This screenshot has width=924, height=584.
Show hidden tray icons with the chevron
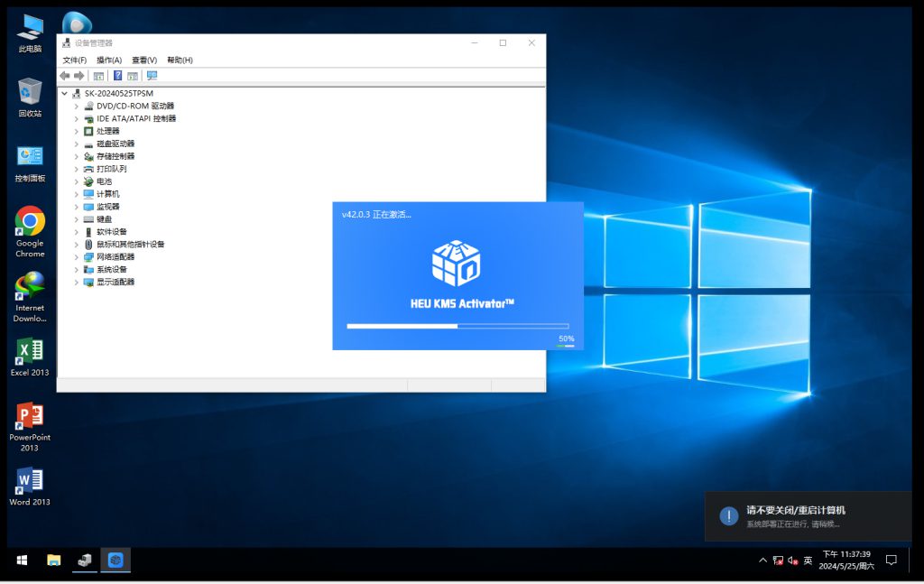pos(762,561)
